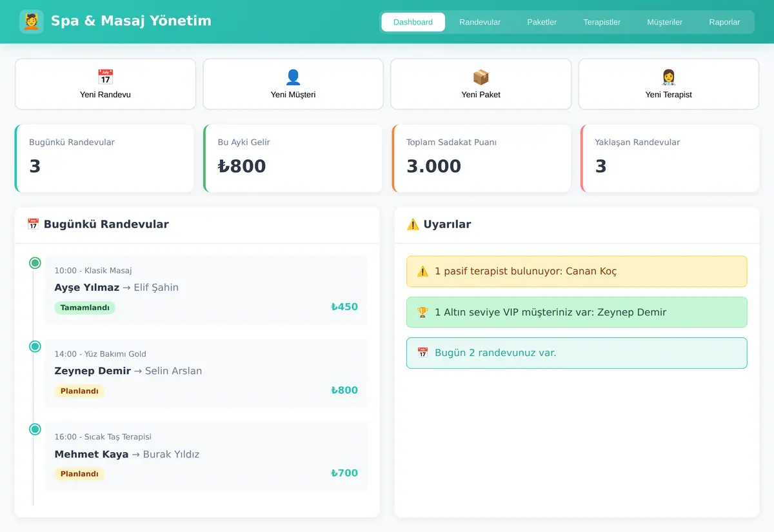774x532 pixels.
Task: Click warning icon beside Uyarılar heading
Action: point(413,224)
